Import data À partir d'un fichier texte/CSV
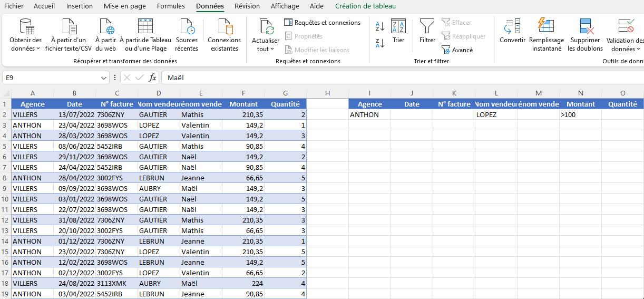Screen dimensions: 644x299 [x=68, y=35]
